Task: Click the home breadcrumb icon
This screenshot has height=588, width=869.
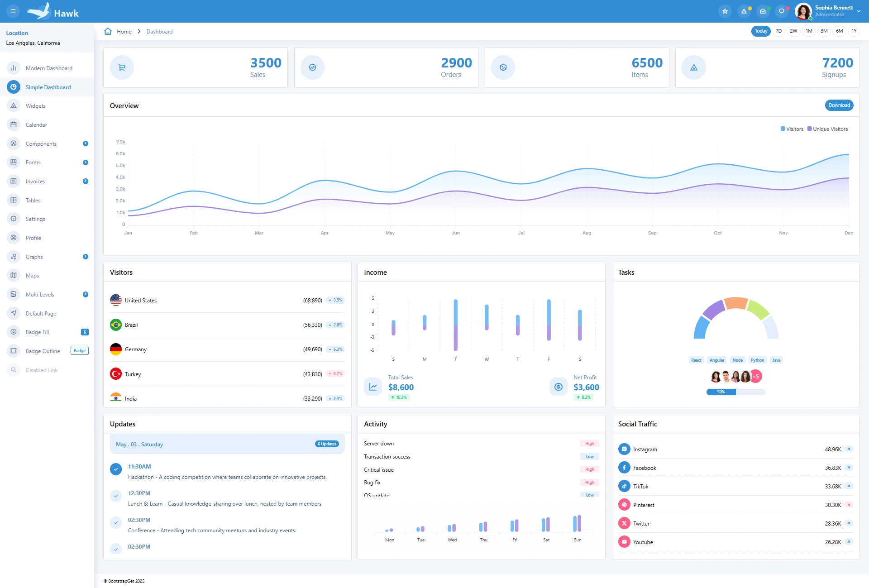Action: point(108,31)
